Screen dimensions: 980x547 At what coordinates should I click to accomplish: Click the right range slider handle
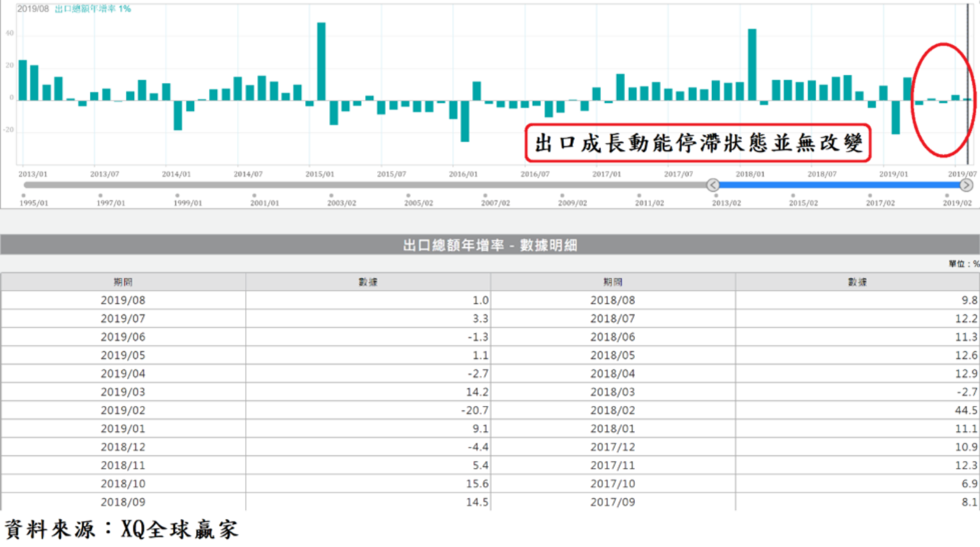[966, 185]
